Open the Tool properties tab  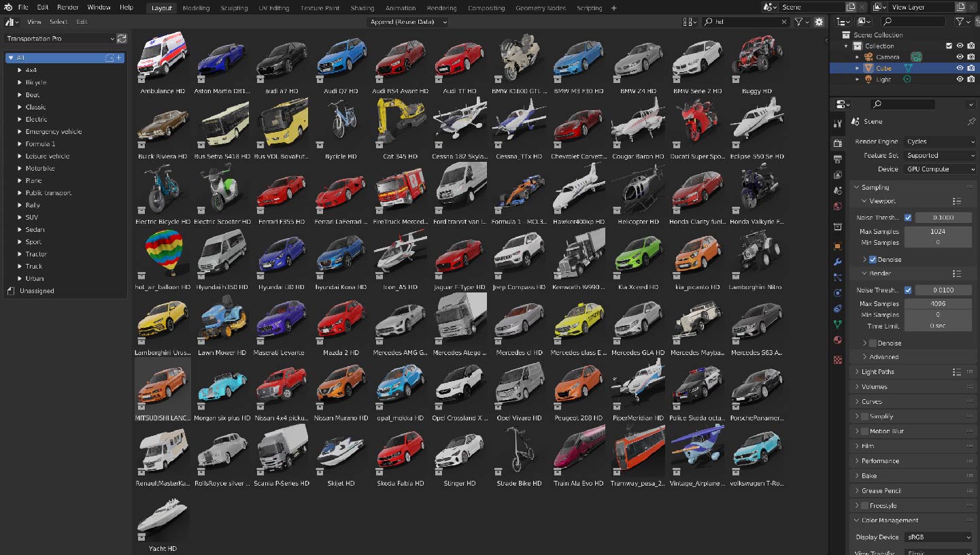[838, 122]
